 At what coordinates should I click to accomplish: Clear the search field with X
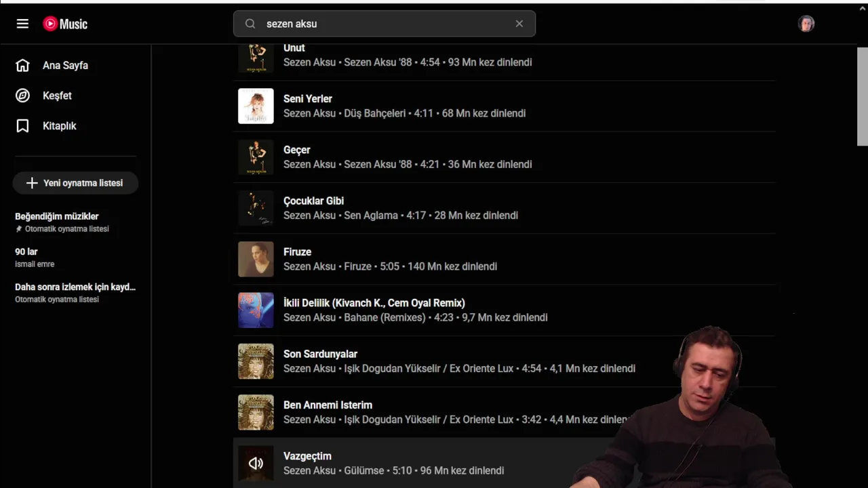519,24
